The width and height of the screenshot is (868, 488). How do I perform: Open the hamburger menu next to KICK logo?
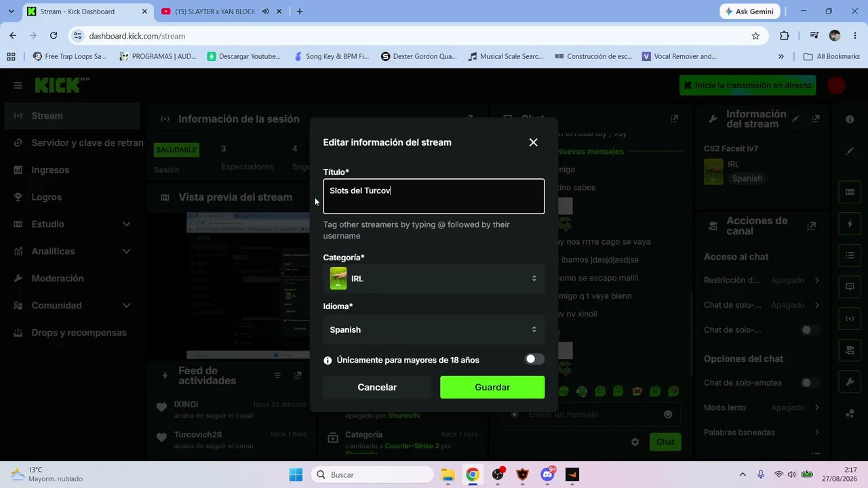pos(18,85)
